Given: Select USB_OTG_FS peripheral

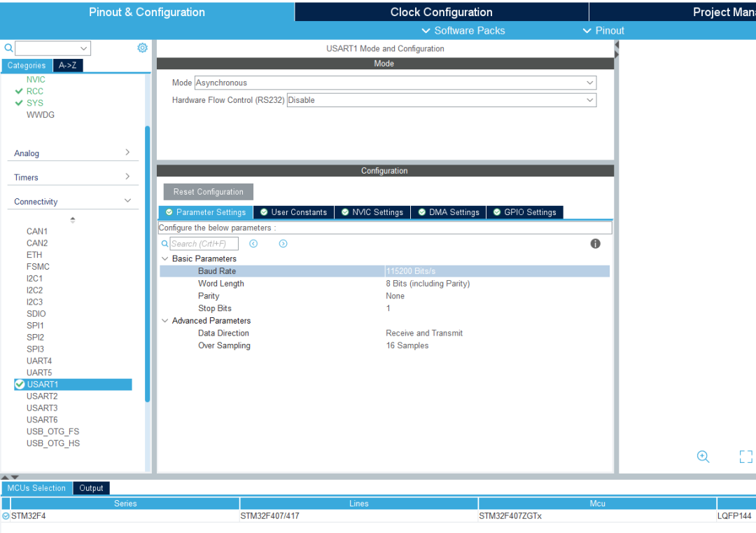Looking at the screenshot, I should (x=53, y=431).
